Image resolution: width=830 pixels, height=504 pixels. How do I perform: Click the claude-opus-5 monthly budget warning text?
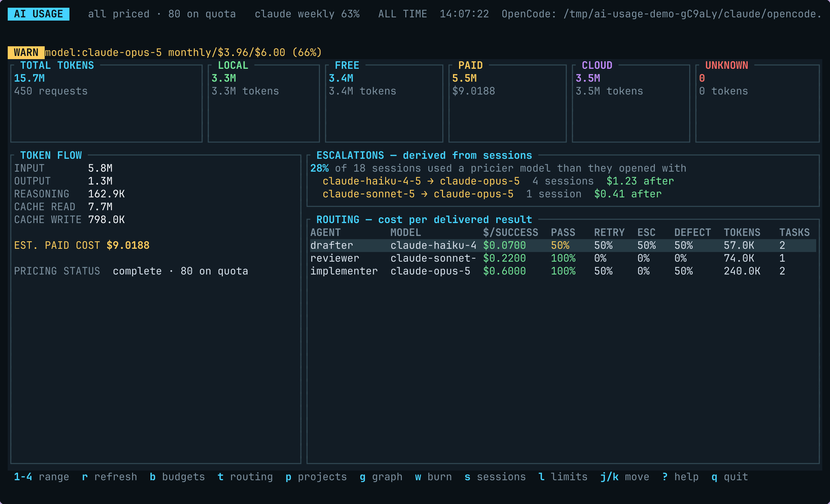[183, 53]
